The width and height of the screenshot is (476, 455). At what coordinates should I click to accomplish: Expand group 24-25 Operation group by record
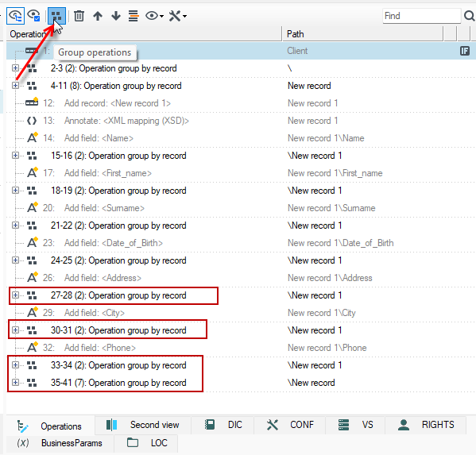pyautogui.click(x=15, y=260)
